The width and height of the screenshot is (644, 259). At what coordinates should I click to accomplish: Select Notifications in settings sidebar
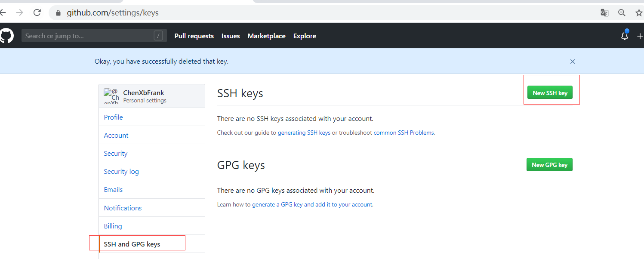[x=152, y=208]
